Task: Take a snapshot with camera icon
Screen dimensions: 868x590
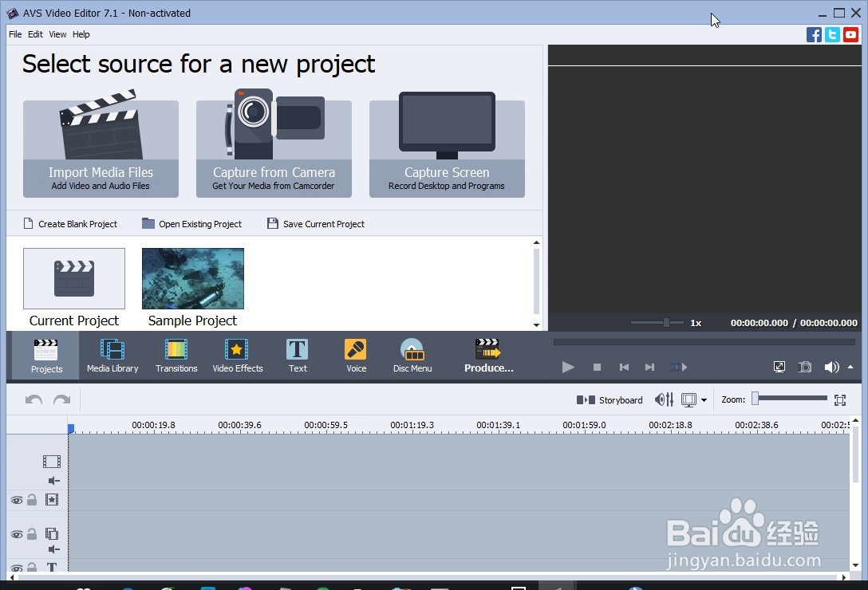Action: pos(804,367)
